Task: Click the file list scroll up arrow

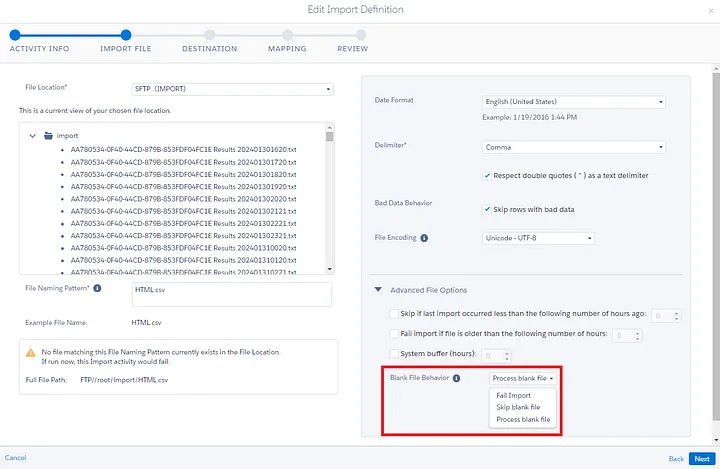Action: [329, 127]
